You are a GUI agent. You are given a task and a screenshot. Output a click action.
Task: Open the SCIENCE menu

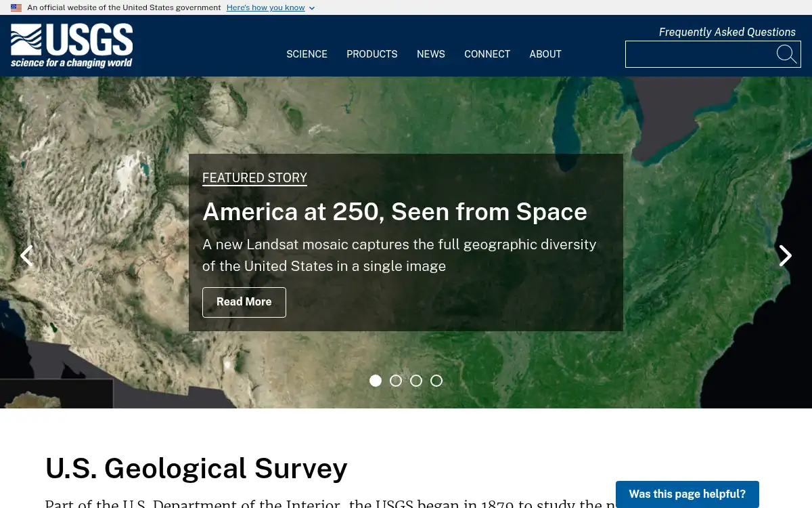pos(307,54)
